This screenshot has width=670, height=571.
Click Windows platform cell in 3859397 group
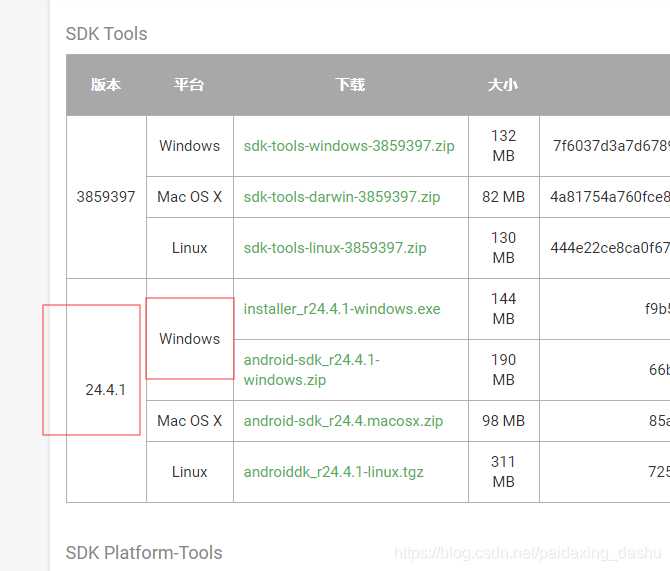190,146
